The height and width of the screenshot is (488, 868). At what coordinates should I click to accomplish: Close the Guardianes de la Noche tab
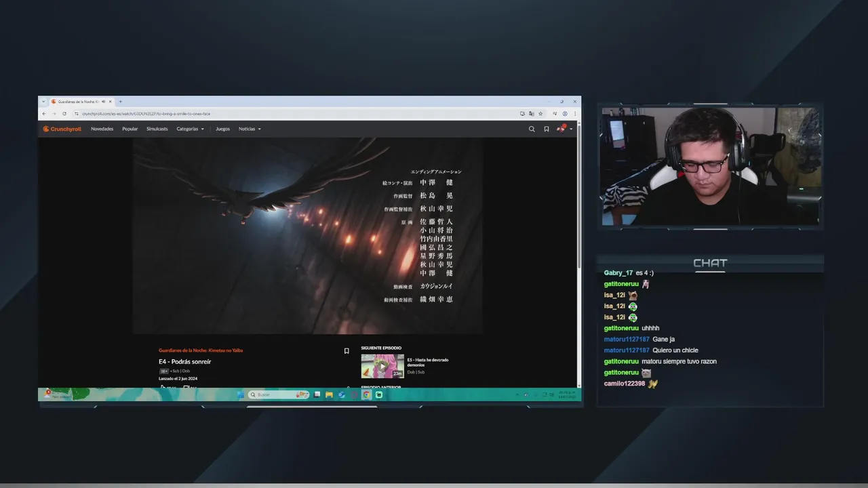111,102
